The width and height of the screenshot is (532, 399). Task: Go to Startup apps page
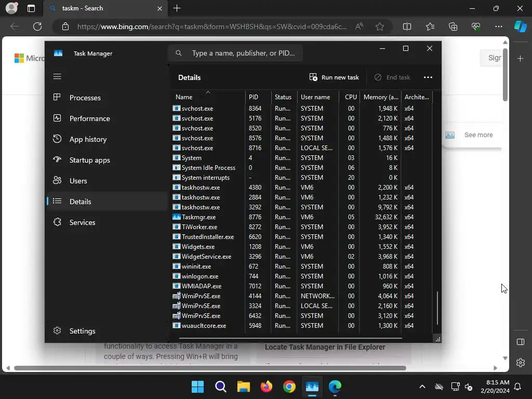click(107, 160)
